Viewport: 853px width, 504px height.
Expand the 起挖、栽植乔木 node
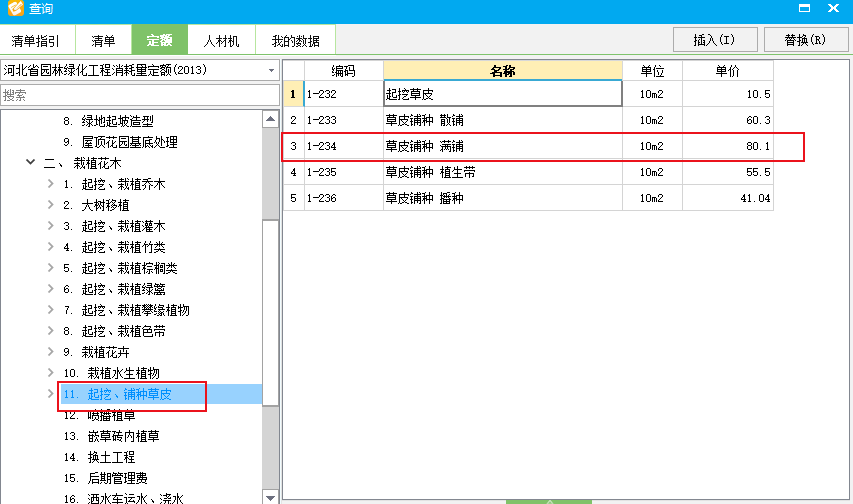pyautogui.click(x=51, y=183)
